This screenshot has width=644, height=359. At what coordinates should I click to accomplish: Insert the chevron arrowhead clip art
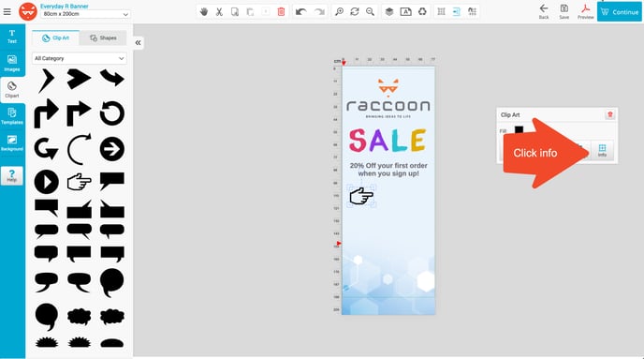(x=46, y=81)
